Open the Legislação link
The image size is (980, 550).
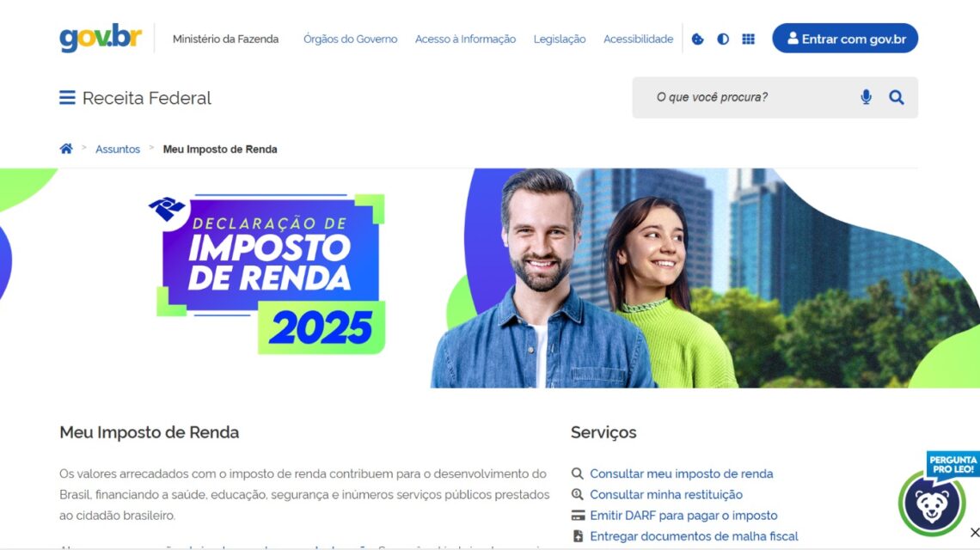pos(560,39)
